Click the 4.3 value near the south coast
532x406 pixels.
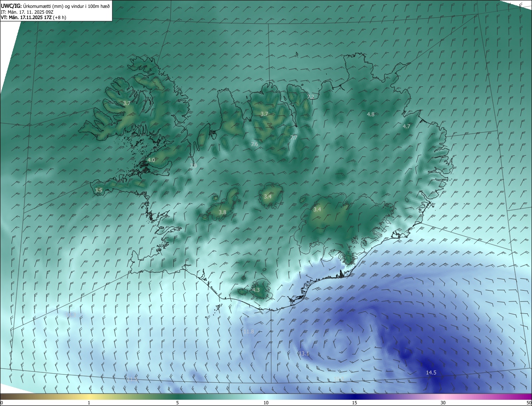[x=256, y=290]
